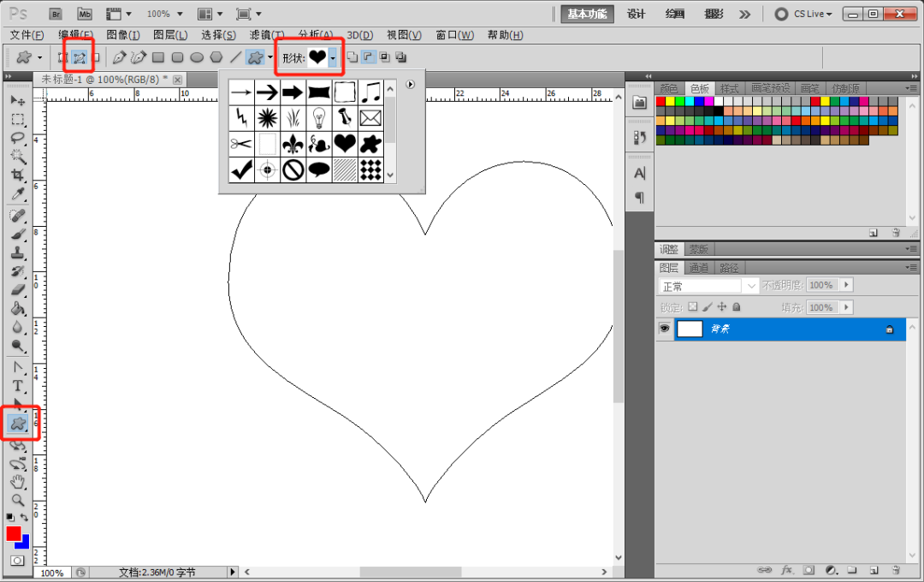
Task: Launch Adobe Bridge from top bar
Action: pos(56,14)
